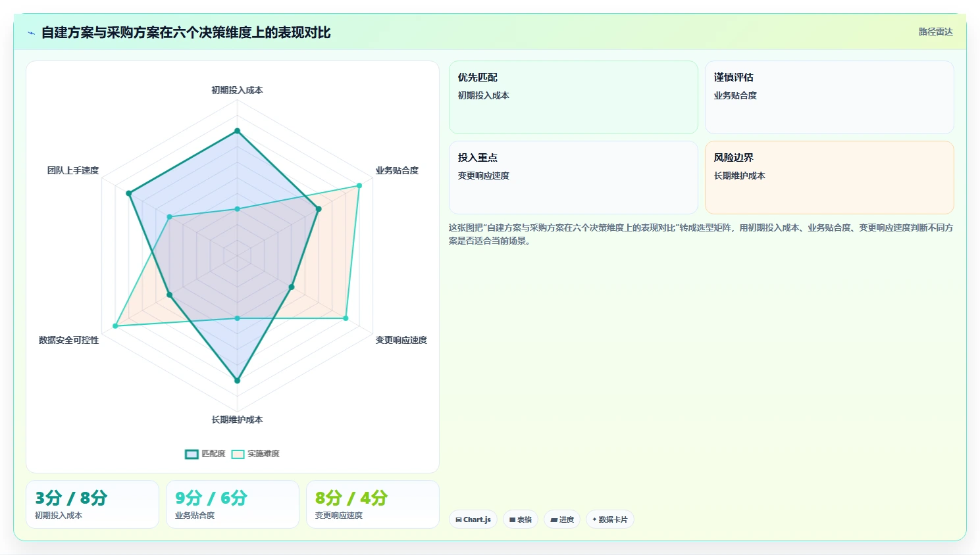Click 实施难度 data point on 业务贴合度 axis
The height and width of the screenshot is (555, 980).
(x=359, y=185)
